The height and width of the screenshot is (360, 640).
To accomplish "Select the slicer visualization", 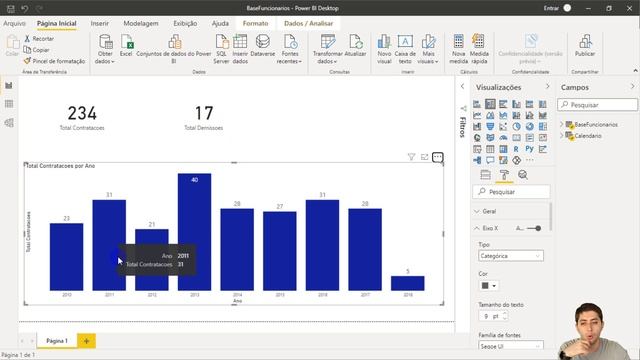I will 477,149.
